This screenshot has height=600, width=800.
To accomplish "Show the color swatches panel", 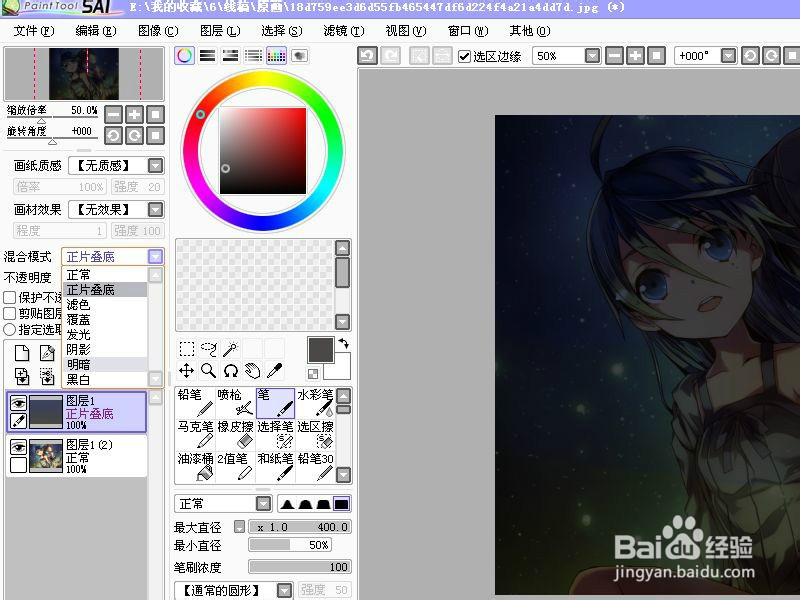I will point(277,56).
